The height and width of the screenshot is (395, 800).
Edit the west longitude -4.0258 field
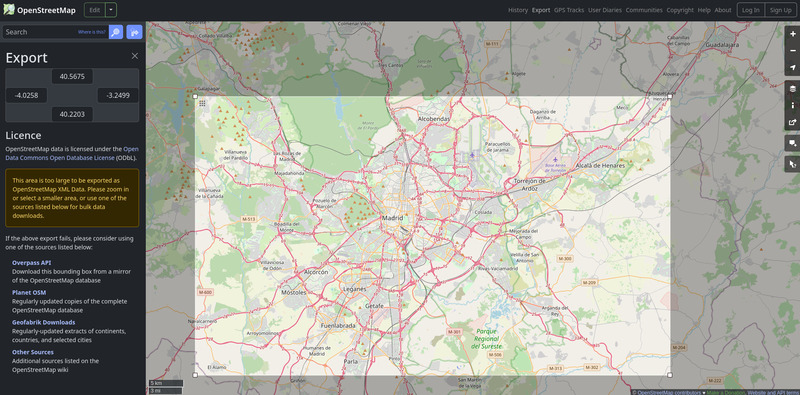tap(27, 95)
